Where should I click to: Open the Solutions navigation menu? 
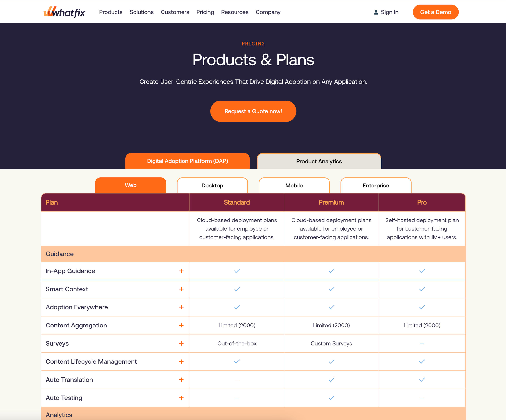142,12
